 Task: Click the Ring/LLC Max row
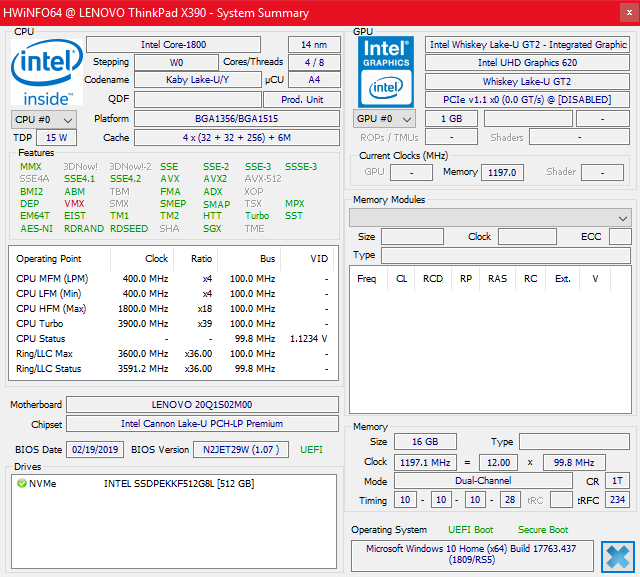pyautogui.click(x=173, y=353)
